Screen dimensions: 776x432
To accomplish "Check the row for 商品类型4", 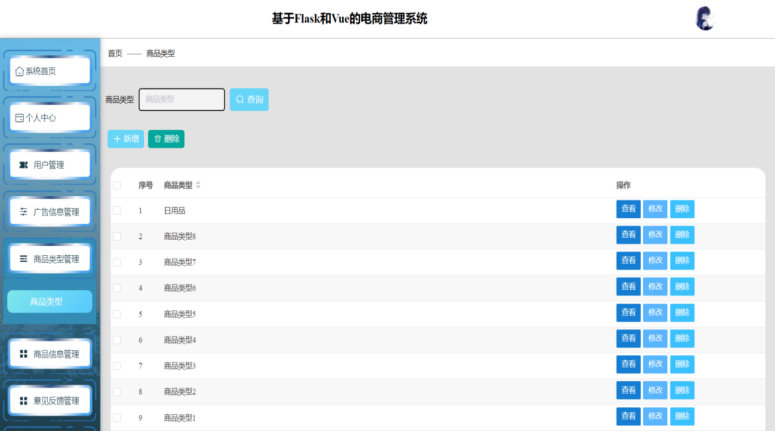I will 117,340.
